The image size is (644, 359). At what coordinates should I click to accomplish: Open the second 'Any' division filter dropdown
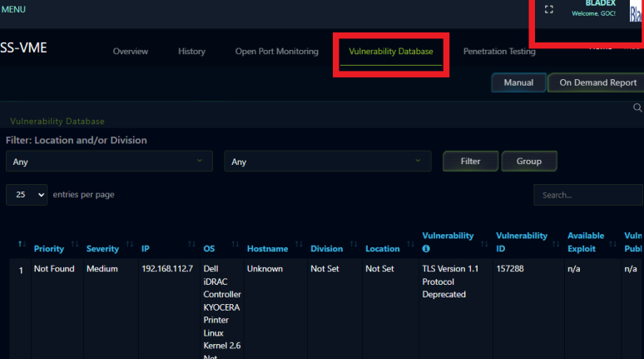click(x=327, y=161)
